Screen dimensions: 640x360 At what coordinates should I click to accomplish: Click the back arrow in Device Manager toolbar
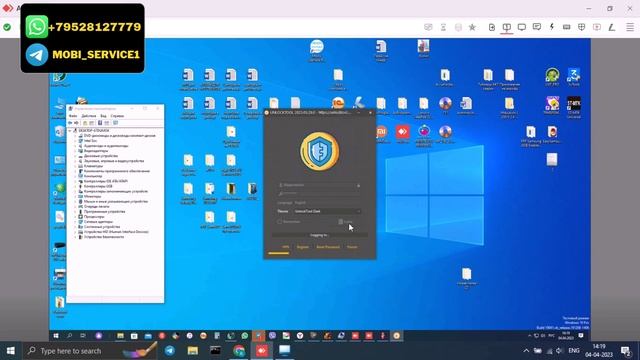[70, 123]
